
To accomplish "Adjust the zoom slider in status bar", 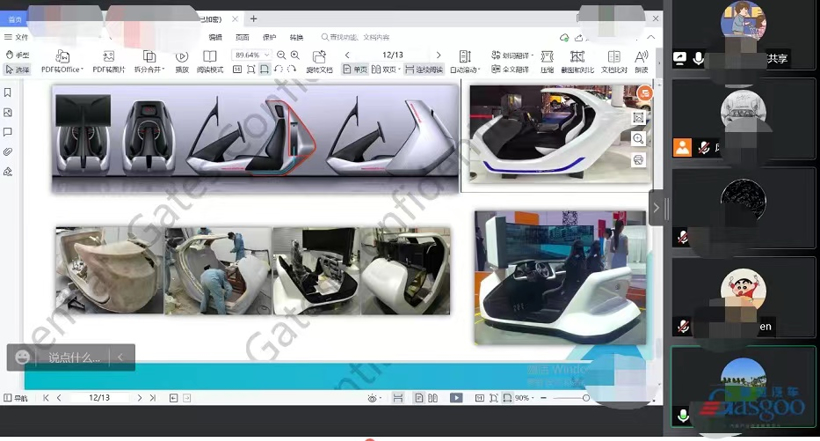I will click(x=585, y=398).
